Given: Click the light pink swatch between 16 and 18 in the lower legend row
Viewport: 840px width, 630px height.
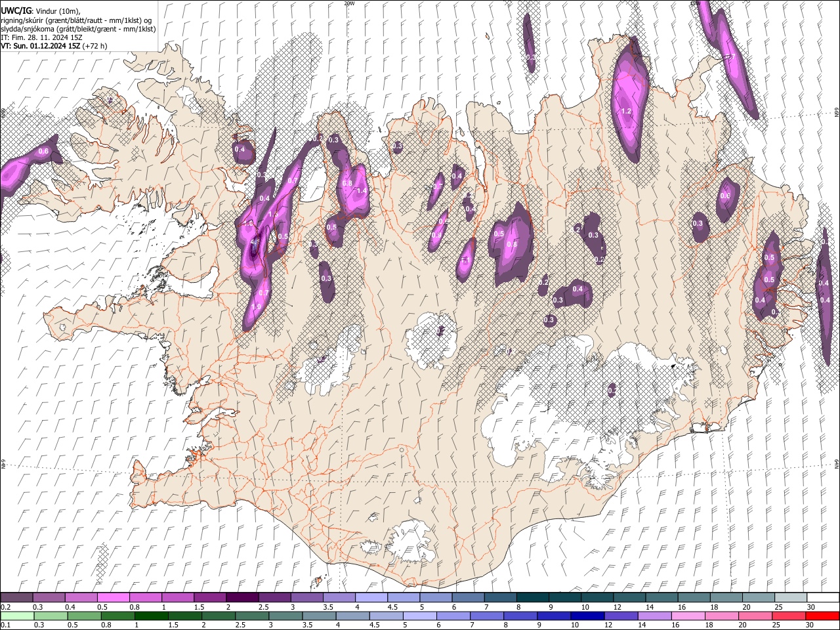Looking at the screenshot, I should [x=688, y=616].
